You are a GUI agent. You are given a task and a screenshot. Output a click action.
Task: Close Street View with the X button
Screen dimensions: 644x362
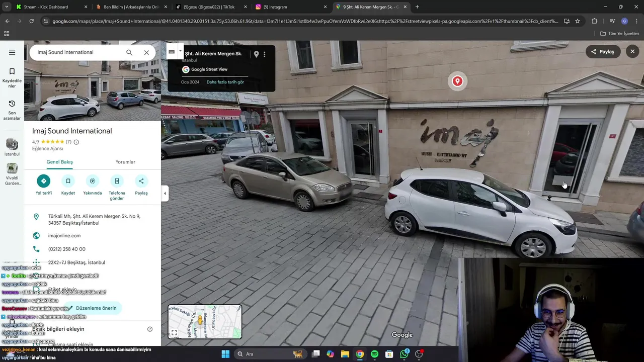coord(632,51)
